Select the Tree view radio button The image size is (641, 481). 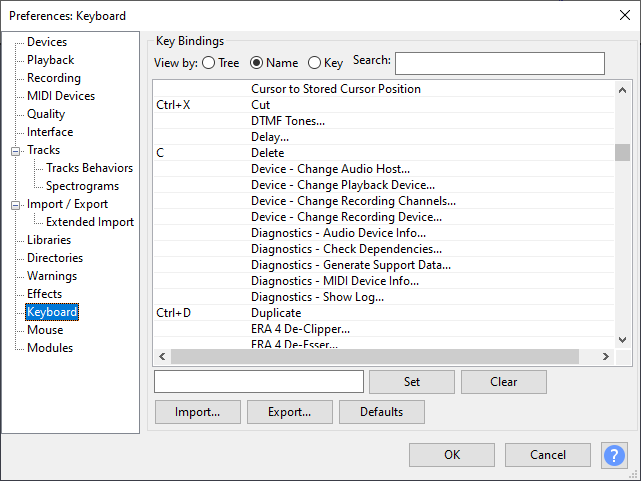[x=208, y=63]
